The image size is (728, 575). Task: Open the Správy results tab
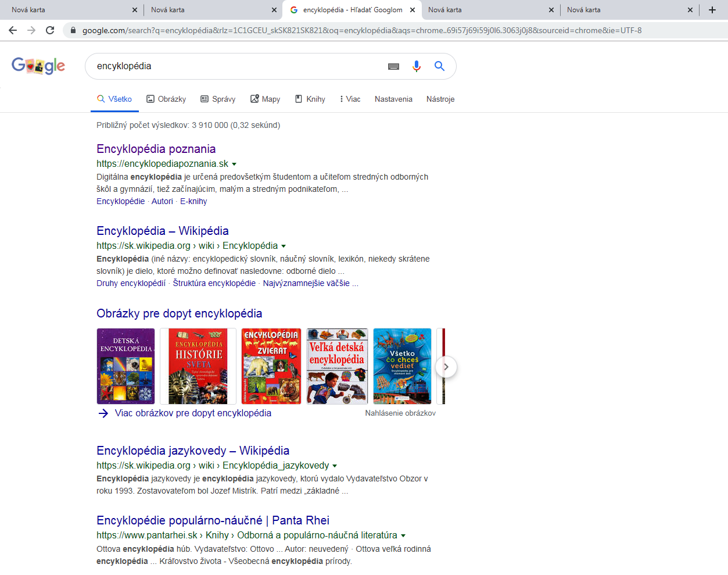218,99
